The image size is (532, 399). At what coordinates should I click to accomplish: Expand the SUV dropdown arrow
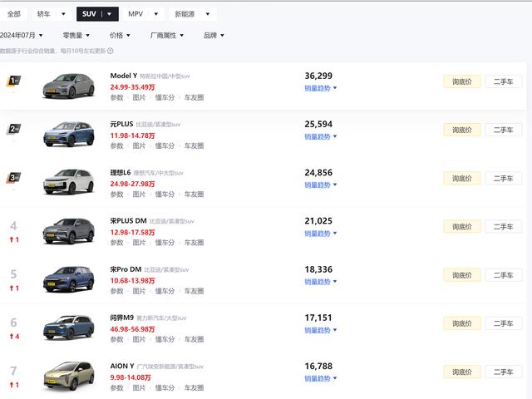pyautogui.click(x=109, y=14)
